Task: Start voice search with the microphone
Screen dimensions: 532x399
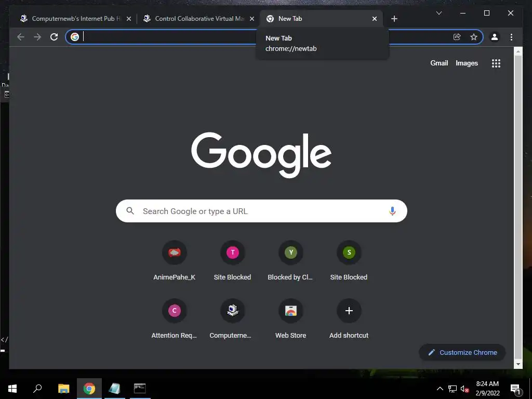Action: [392, 211]
